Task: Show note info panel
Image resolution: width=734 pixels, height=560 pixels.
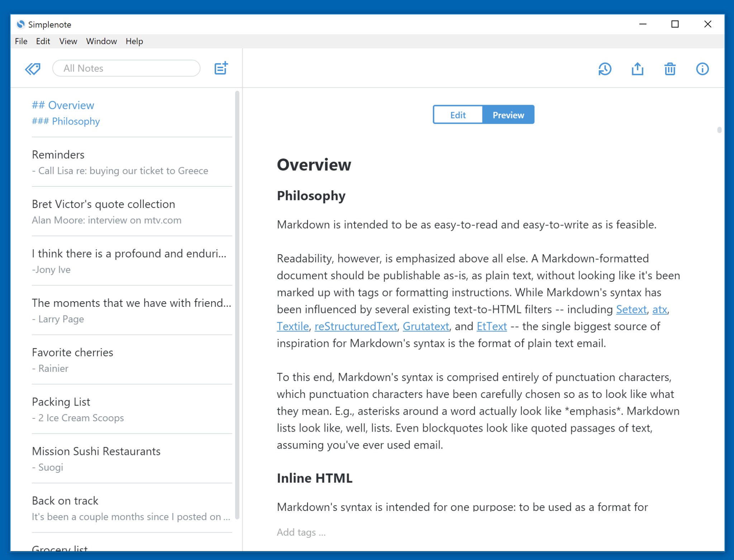Action: coord(702,69)
